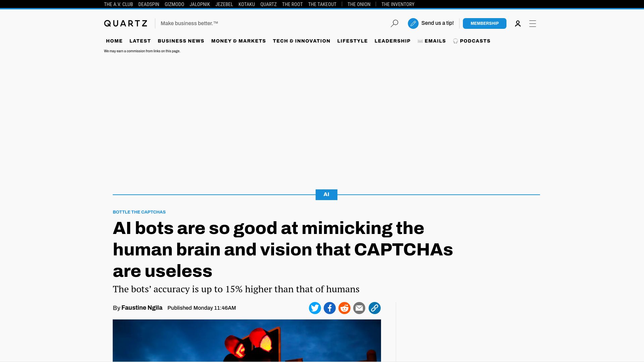Click the subtitle about bots' accuracy
This screenshot has height=362, width=644.
point(236,289)
